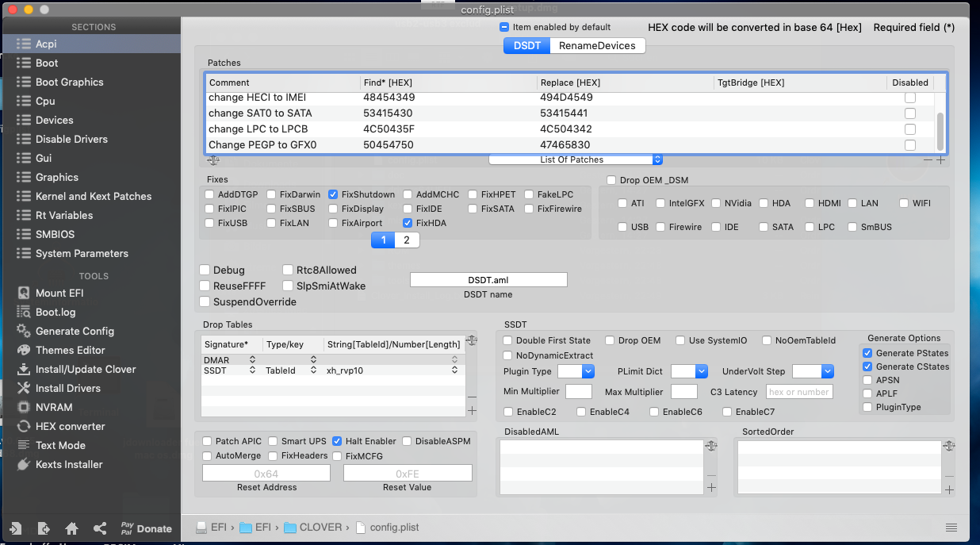Click the DSDT name text field

(x=488, y=280)
